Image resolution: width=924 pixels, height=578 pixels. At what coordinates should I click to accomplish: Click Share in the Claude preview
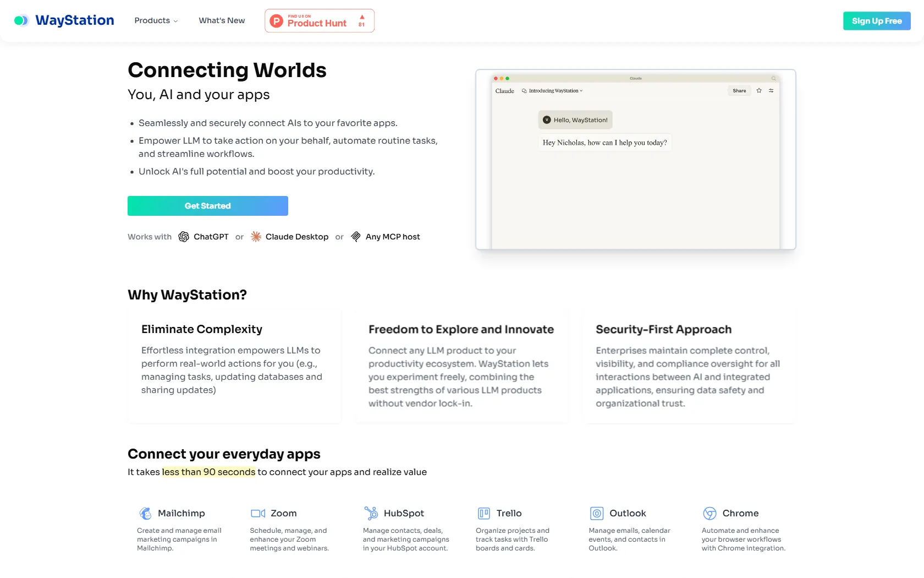[739, 91]
